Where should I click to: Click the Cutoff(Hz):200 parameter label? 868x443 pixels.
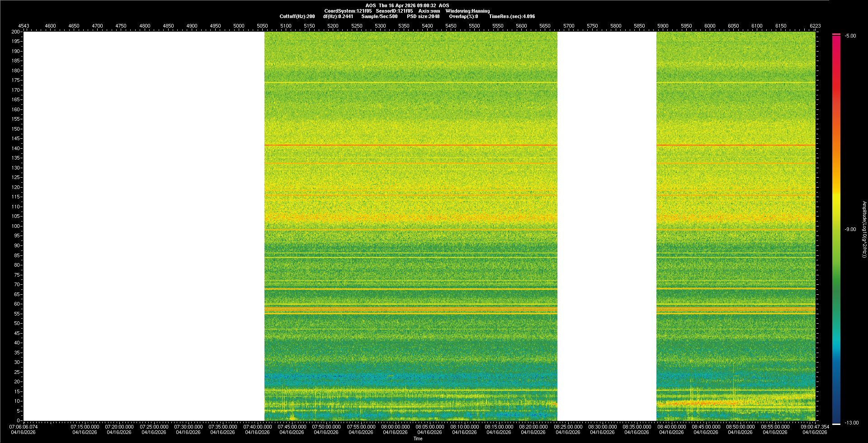(297, 16)
